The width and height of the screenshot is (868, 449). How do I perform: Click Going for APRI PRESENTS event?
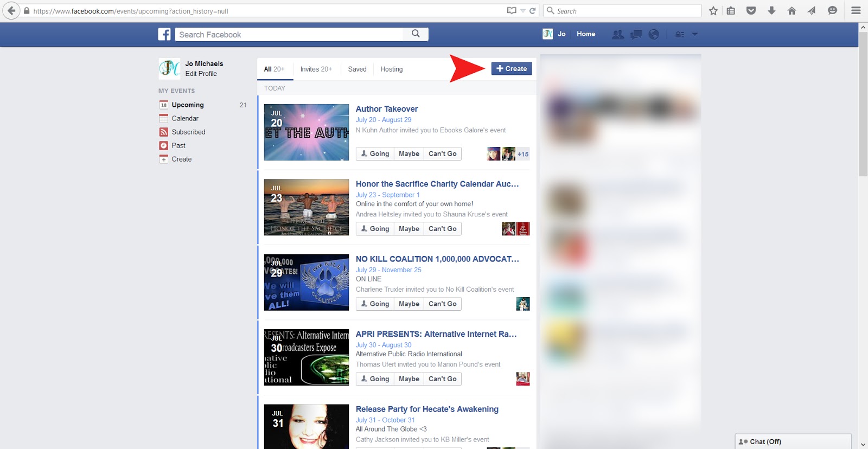(x=375, y=379)
